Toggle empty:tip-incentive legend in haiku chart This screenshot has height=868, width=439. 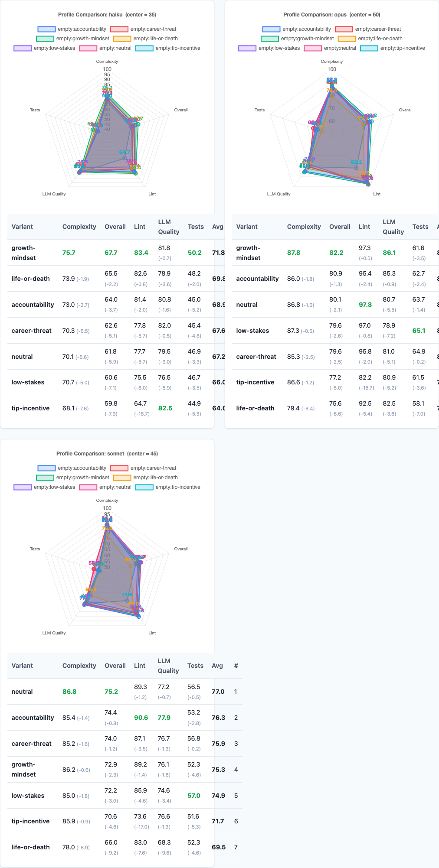pos(168,48)
